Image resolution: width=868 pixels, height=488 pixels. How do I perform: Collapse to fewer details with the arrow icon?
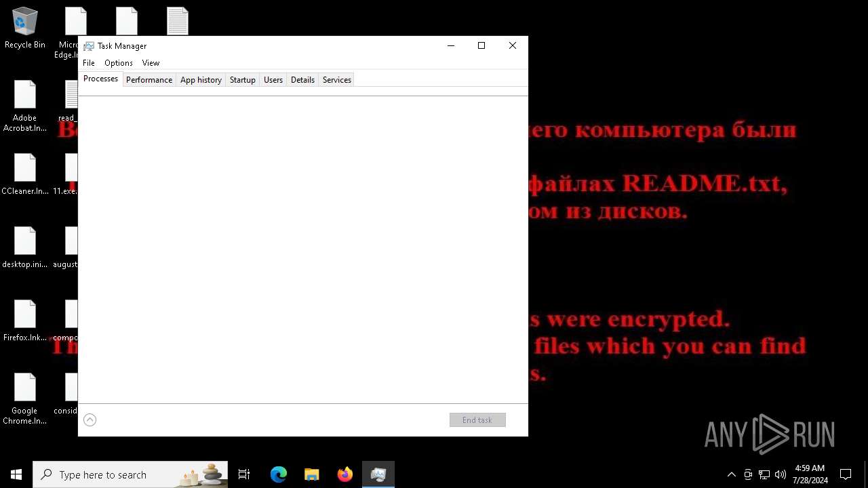90,420
